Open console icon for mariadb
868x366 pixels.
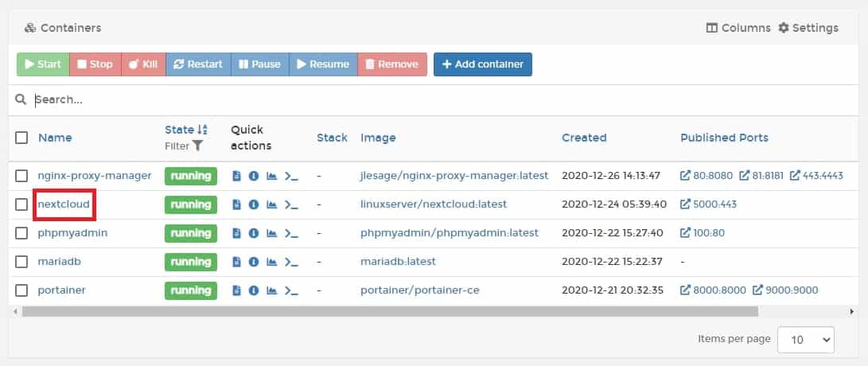pyautogui.click(x=291, y=261)
